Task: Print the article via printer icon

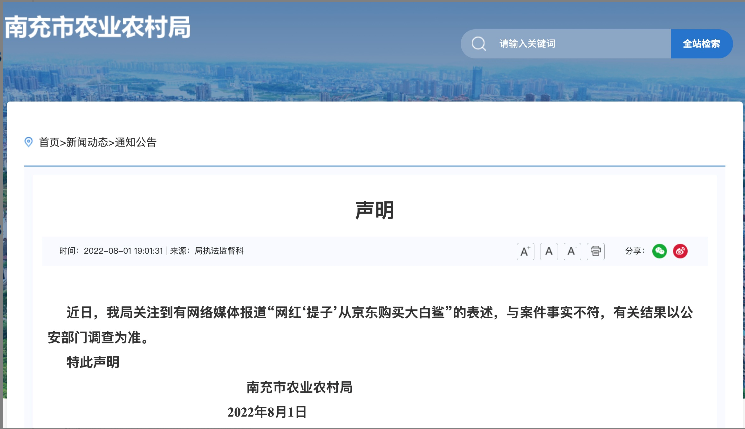Action: pos(596,251)
